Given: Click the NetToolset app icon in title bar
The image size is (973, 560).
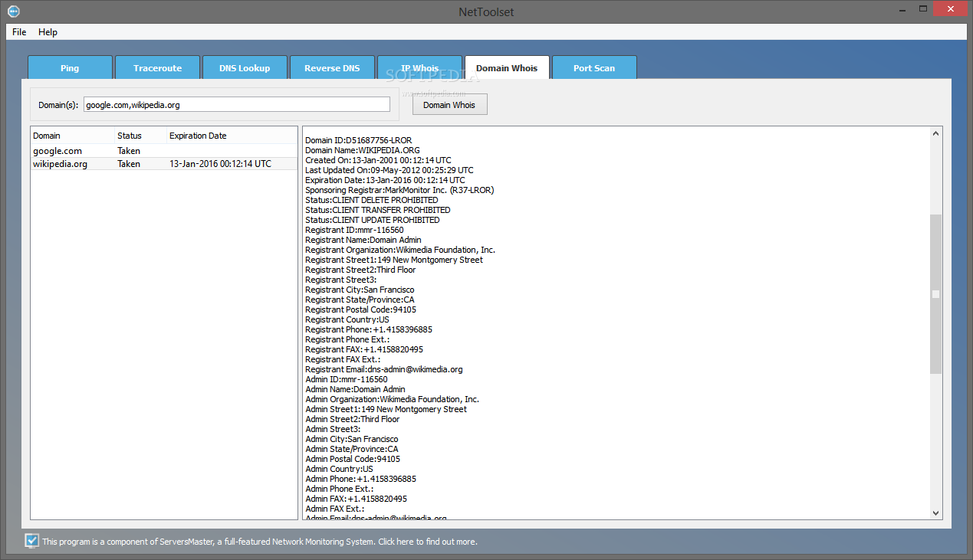Looking at the screenshot, I should click(13, 11).
